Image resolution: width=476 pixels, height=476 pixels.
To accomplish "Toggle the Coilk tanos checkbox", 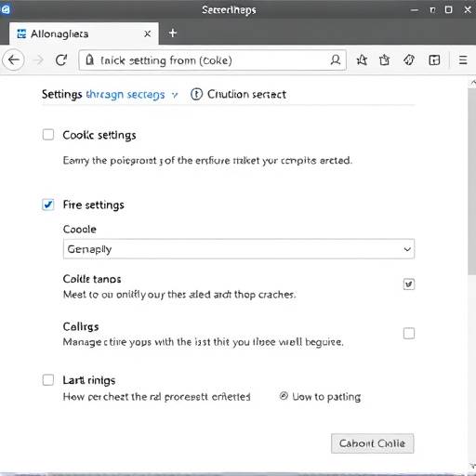I will 409,284.
